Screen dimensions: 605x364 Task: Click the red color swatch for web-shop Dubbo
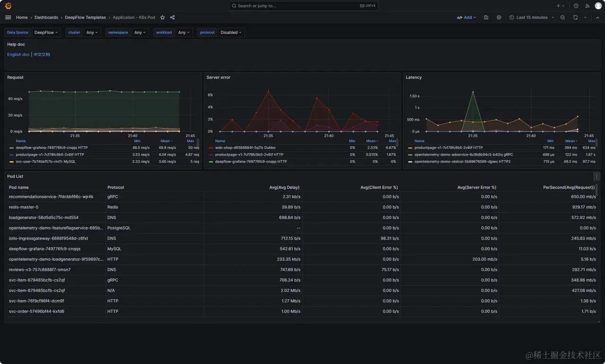coord(211,148)
